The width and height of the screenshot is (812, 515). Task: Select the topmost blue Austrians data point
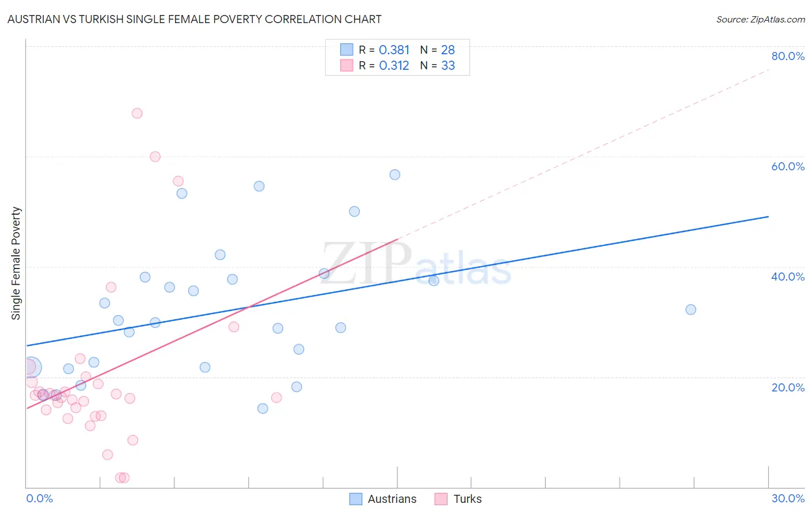point(395,174)
